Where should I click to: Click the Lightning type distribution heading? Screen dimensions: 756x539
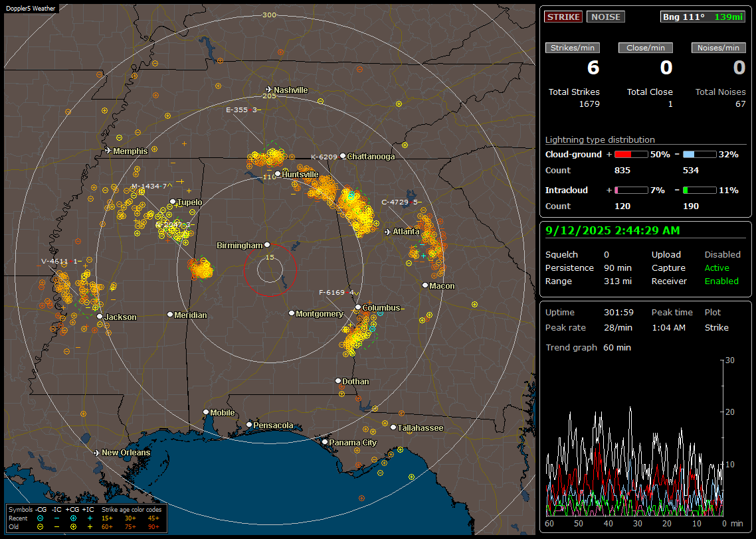(600, 139)
